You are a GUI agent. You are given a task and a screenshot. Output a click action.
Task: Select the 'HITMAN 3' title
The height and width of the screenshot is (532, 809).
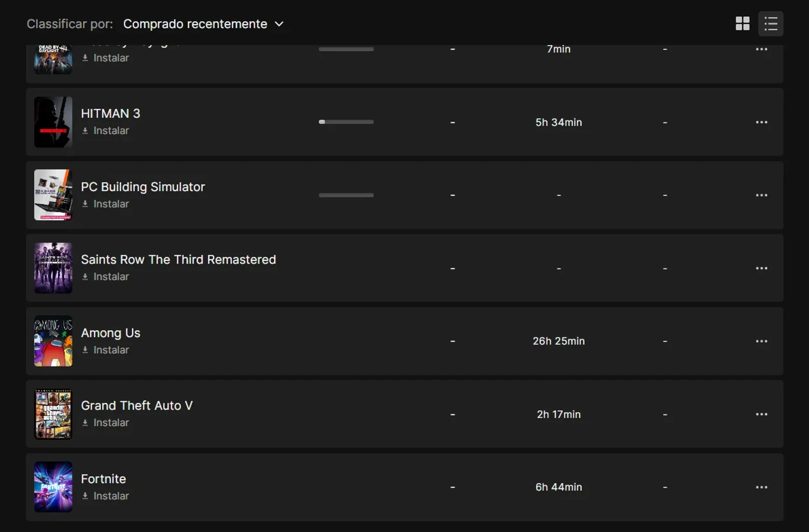tap(110, 114)
